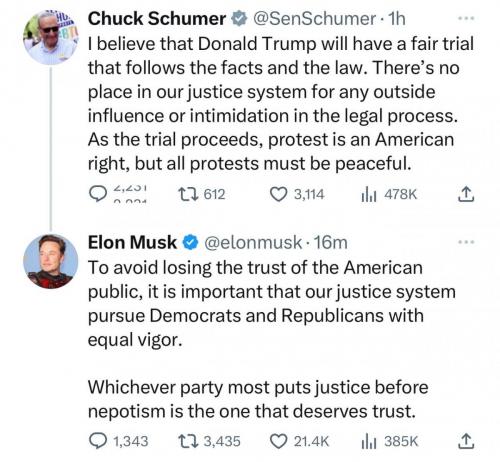Open the @elonmusk handle link
This screenshot has height=462, width=500.
(253, 242)
